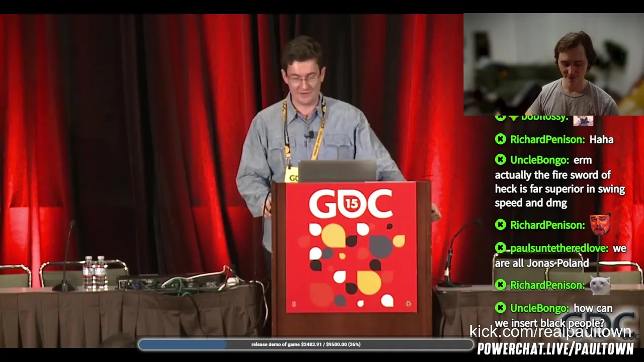The image size is (644, 362).
Task: Select the text "are all Jonas Poland"
Action: tap(542, 263)
